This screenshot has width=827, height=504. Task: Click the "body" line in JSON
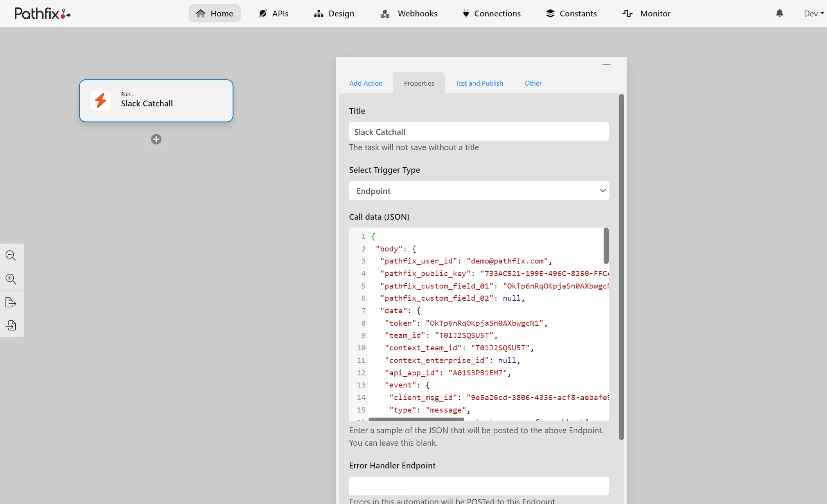tap(396, 249)
